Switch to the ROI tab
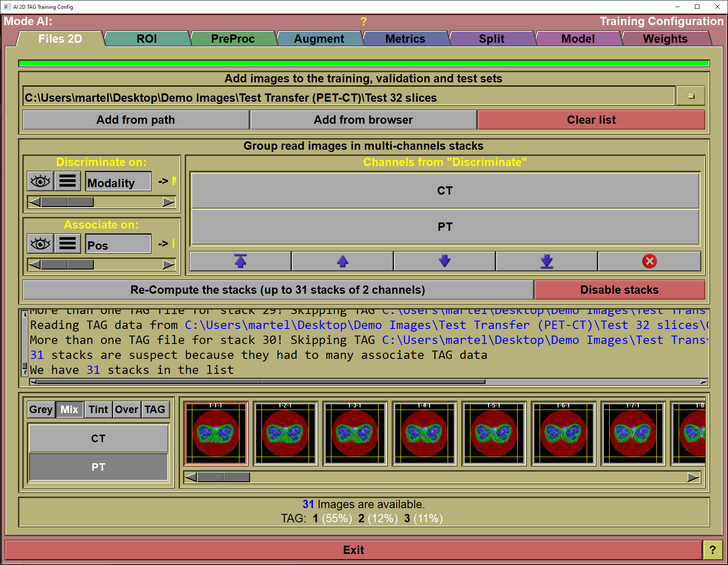 coord(147,39)
